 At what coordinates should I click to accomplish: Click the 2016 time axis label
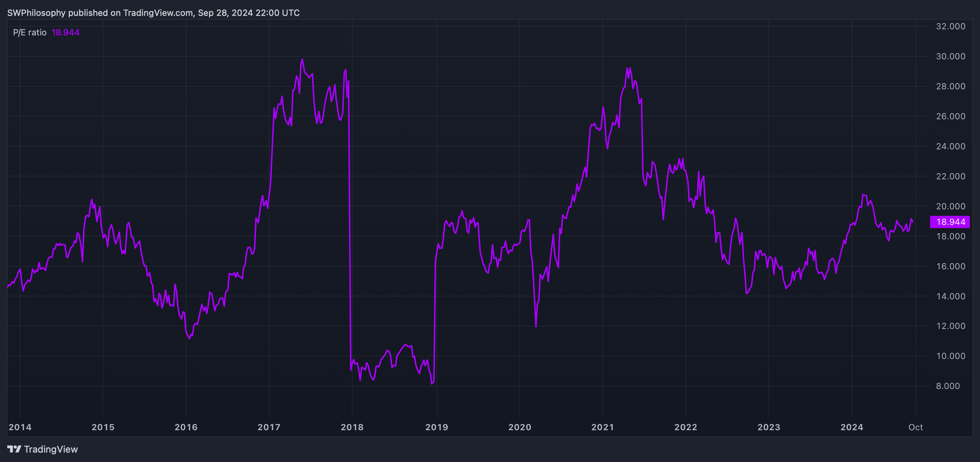(186, 427)
